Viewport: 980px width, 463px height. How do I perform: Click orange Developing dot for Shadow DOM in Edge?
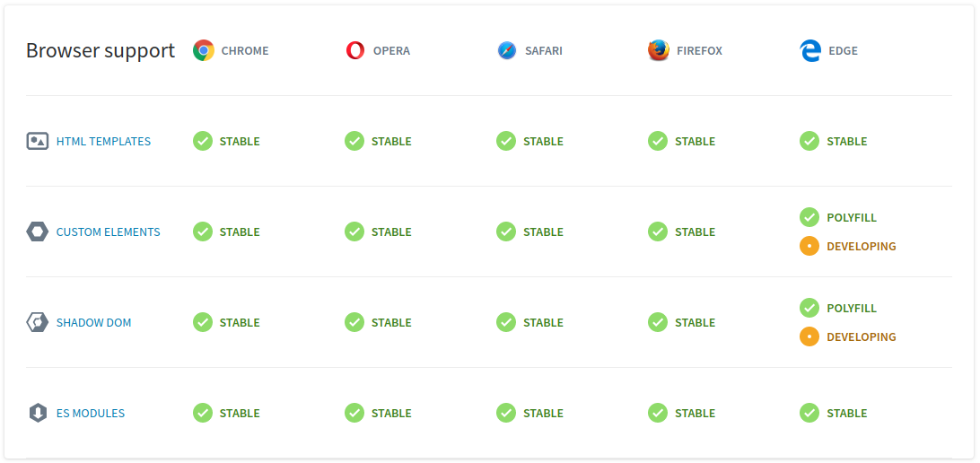tap(809, 336)
